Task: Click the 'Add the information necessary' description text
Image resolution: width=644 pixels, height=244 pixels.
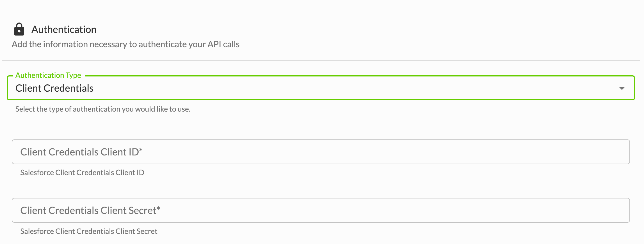Action: click(x=125, y=44)
